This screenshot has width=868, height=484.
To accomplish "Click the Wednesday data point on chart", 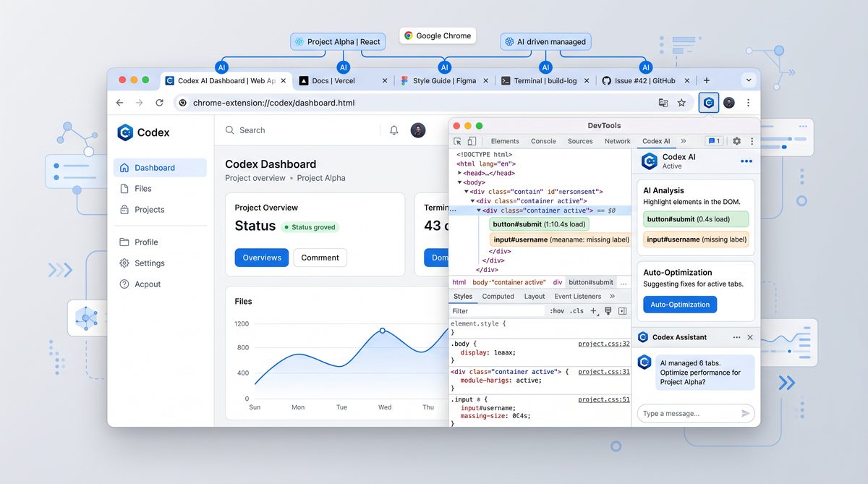I will click(383, 331).
